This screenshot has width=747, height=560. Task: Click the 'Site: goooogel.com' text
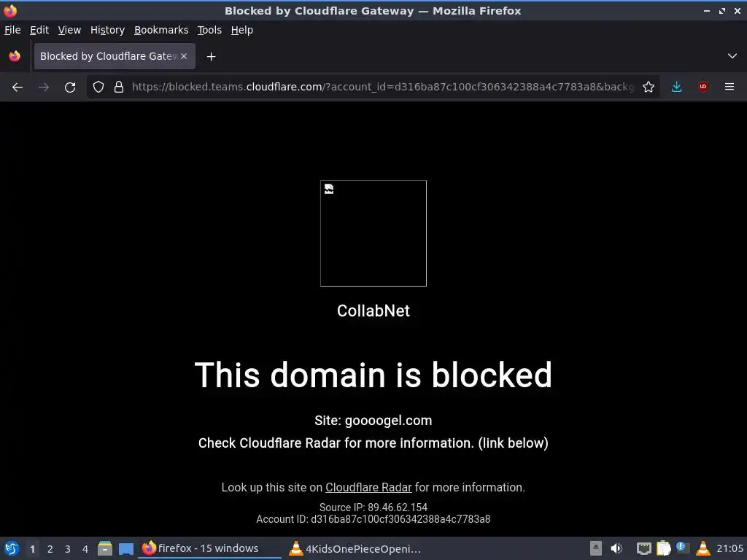pos(373,421)
